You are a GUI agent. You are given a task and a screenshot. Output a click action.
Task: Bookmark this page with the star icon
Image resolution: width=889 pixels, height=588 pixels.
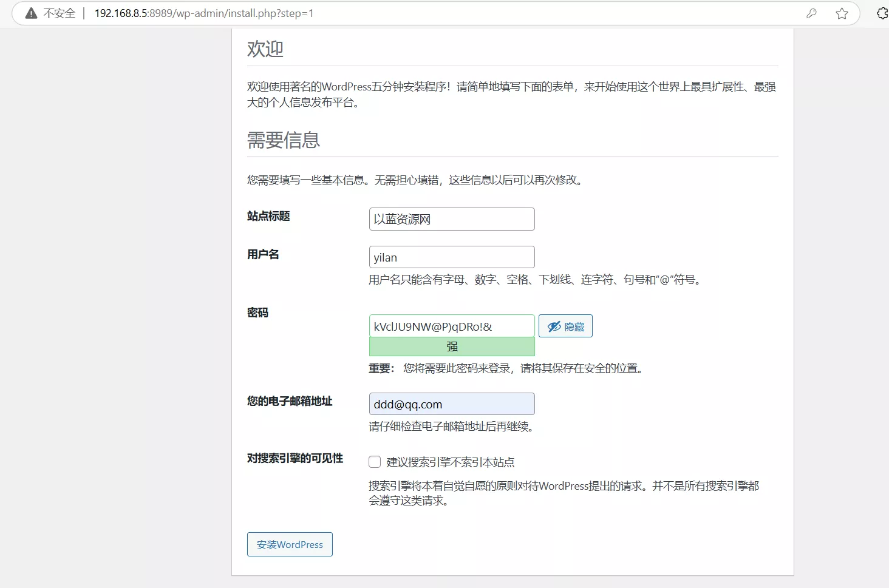(842, 13)
